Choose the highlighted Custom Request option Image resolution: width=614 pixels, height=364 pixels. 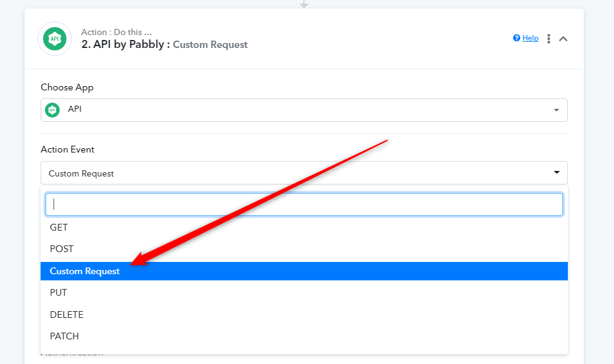tap(304, 271)
